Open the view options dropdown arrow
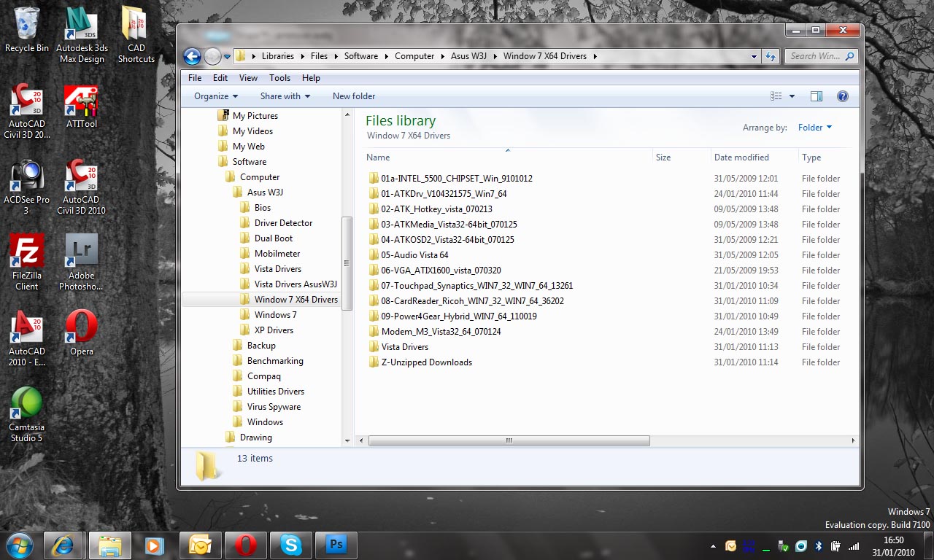The width and height of the screenshot is (934, 560). point(792,96)
